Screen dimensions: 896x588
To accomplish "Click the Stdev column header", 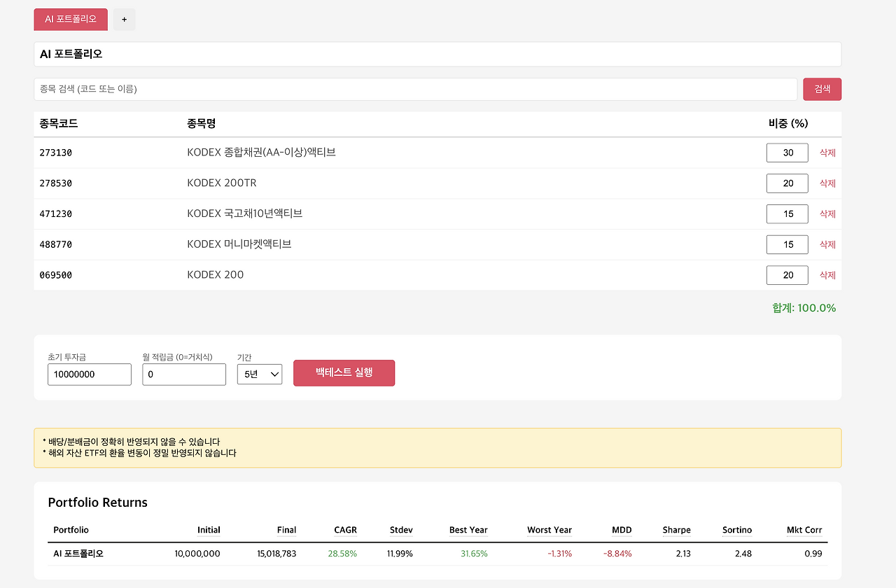I will pos(401,530).
